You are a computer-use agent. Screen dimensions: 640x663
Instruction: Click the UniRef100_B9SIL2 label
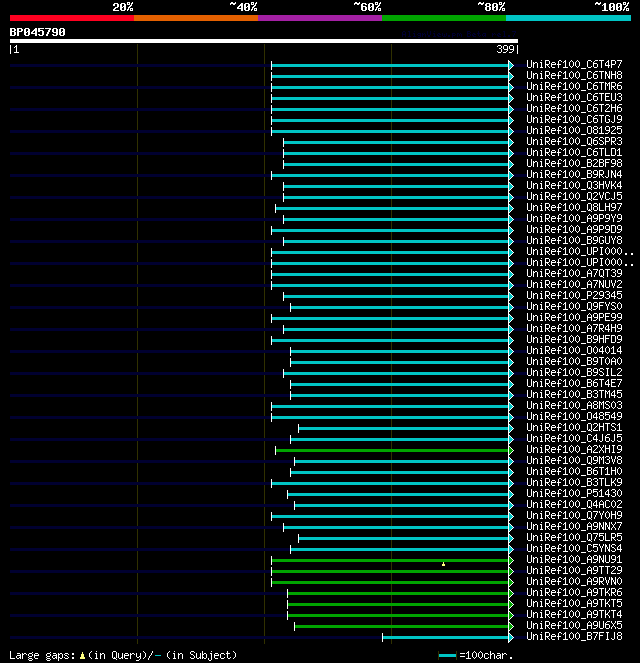click(574, 372)
